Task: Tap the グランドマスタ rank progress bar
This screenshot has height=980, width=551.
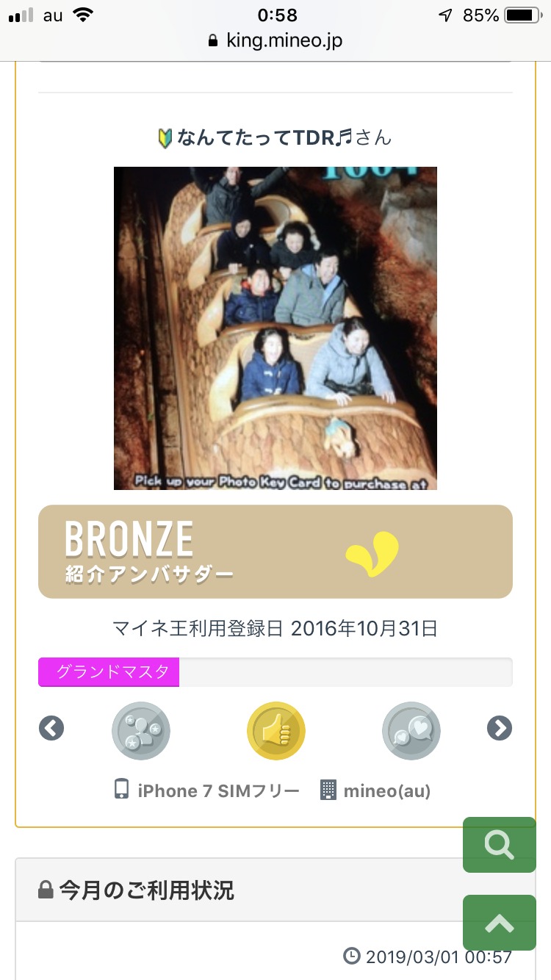Action: coord(275,672)
